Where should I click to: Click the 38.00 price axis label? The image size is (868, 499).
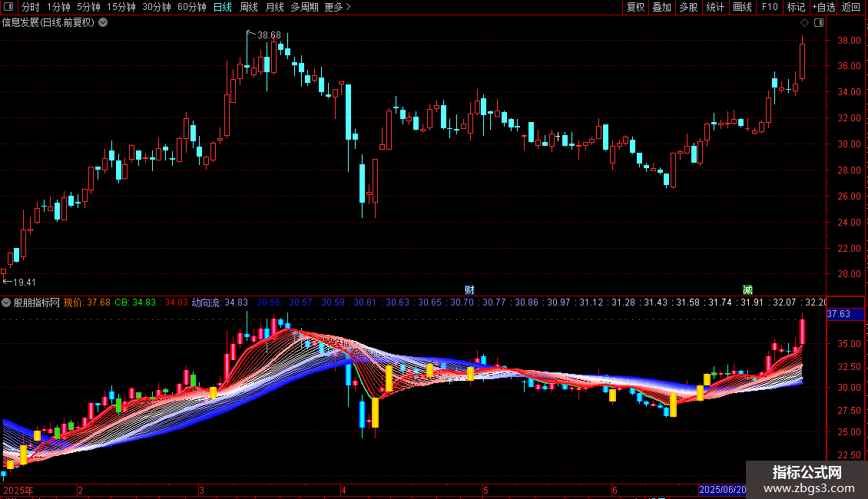(849, 41)
